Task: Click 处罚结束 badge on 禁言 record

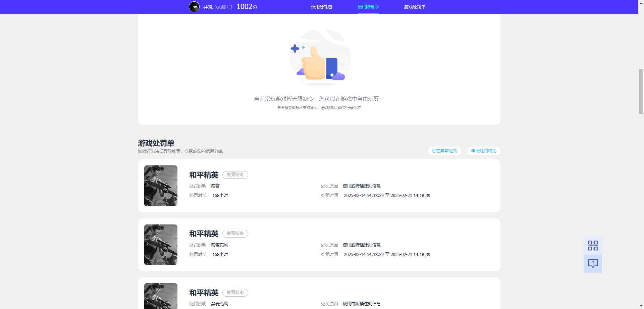Action: click(235, 175)
